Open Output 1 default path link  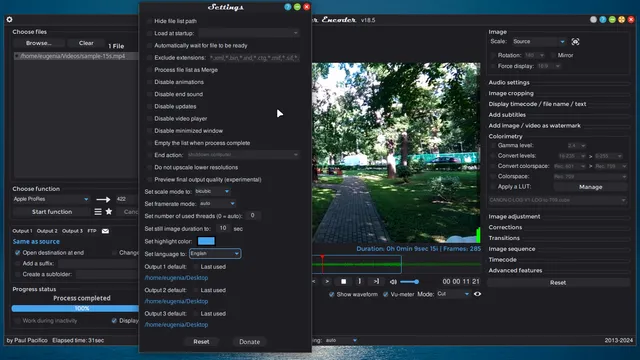tap(176, 278)
